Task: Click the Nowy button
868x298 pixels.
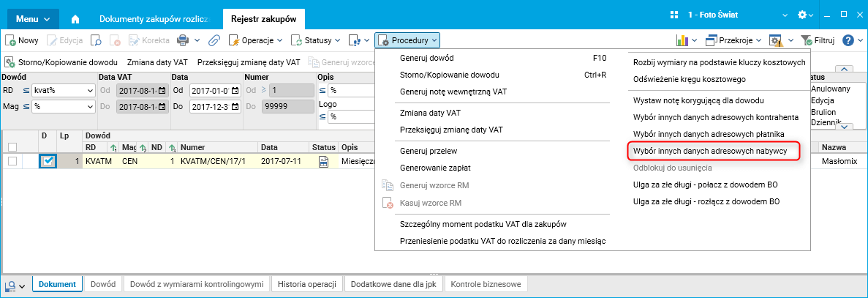Action: tap(23, 40)
